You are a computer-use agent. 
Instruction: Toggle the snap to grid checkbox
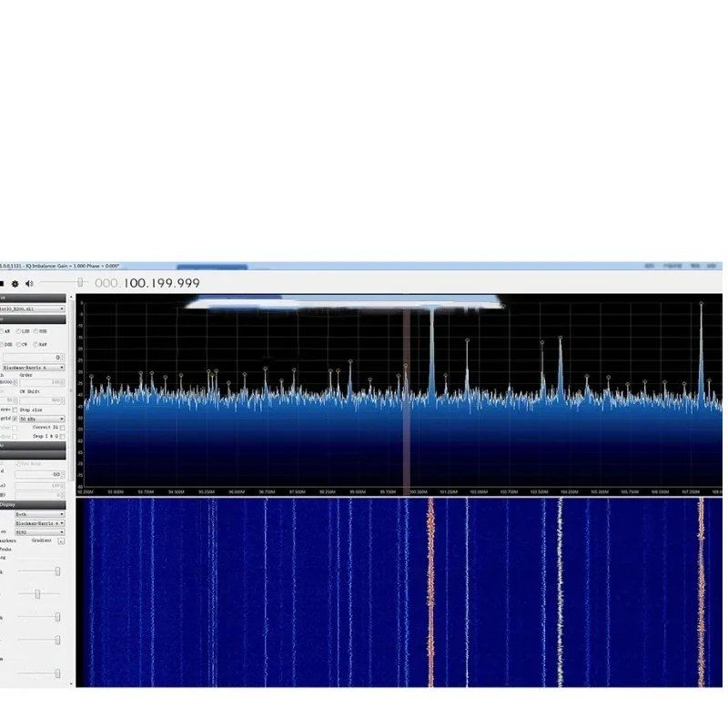click(x=14, y=419)
